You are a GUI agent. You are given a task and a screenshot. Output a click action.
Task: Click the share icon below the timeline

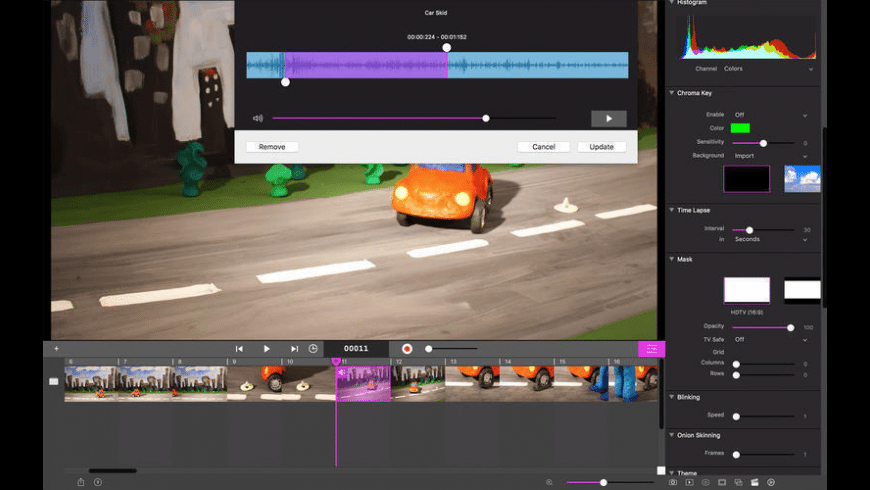81,482
